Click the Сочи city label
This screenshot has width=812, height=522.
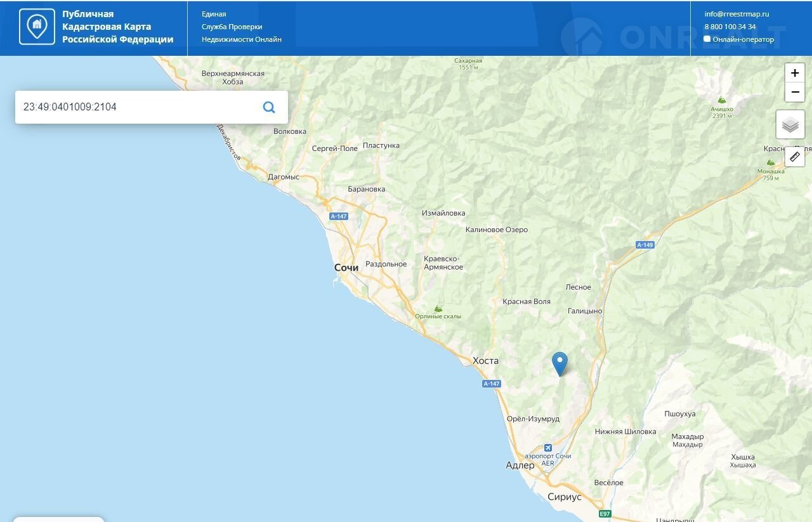pyautogui.click(x=346, y=268)
